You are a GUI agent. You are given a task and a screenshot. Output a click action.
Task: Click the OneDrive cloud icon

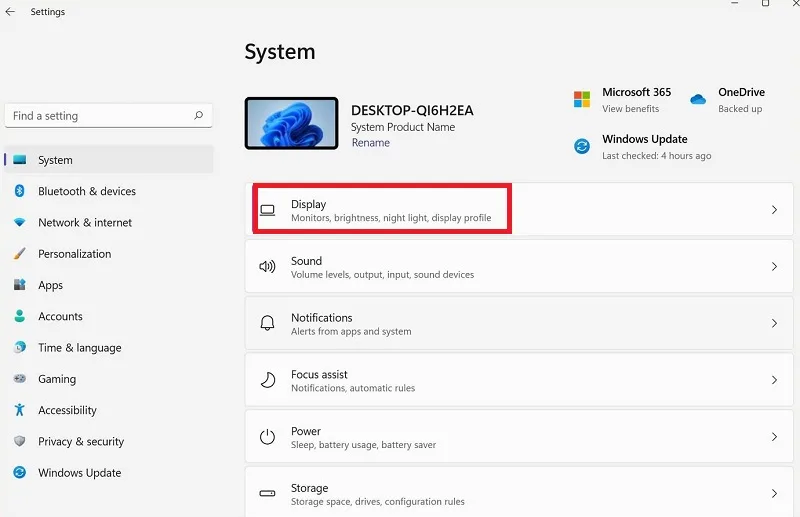697,99
